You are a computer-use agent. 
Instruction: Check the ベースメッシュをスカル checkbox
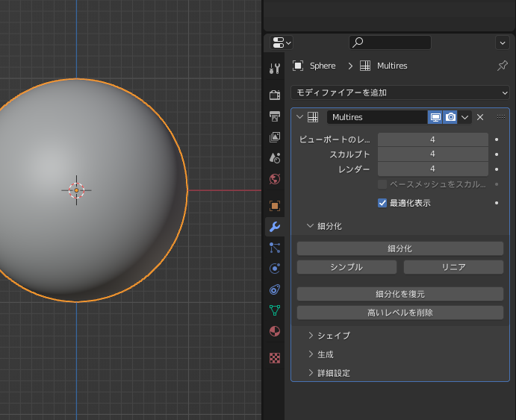382,184
